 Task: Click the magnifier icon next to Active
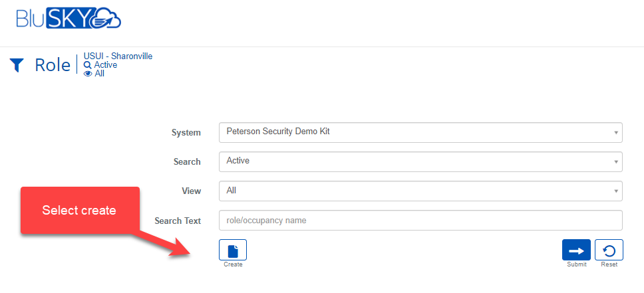88,65
